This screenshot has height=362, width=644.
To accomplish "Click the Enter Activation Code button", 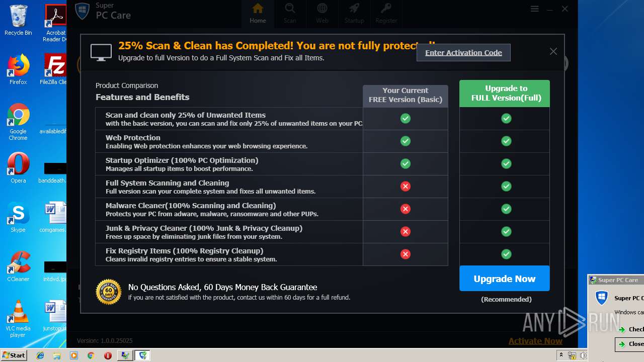I will click(x=463, y=52).
